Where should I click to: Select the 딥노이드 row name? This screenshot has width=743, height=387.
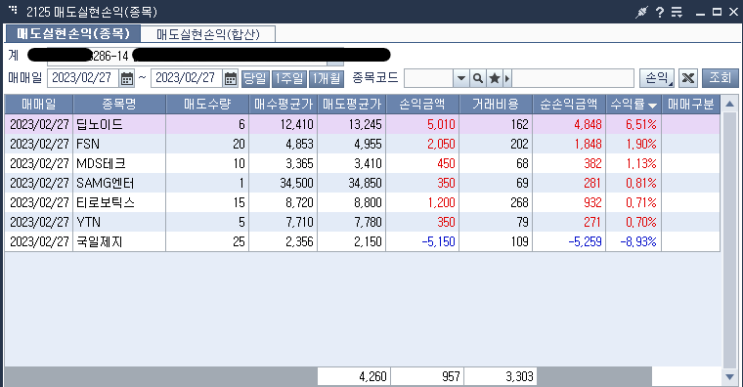(x=100, y=125)
